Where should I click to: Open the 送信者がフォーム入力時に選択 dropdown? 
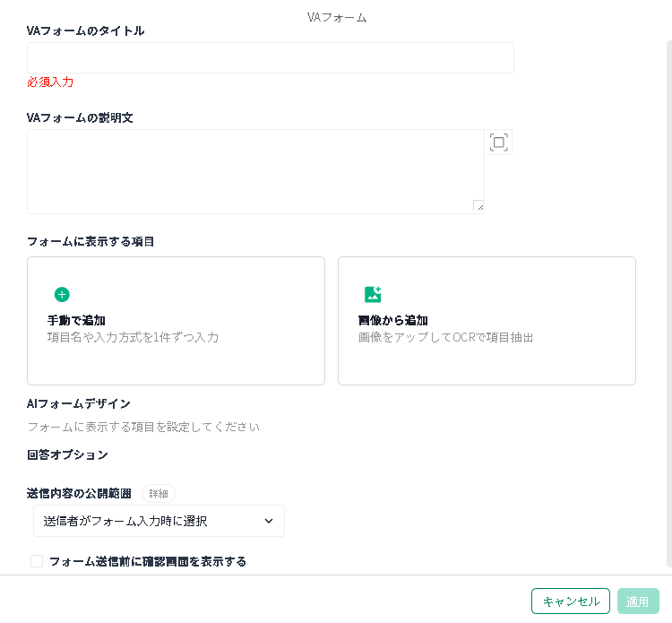click(x=159, y=521)
